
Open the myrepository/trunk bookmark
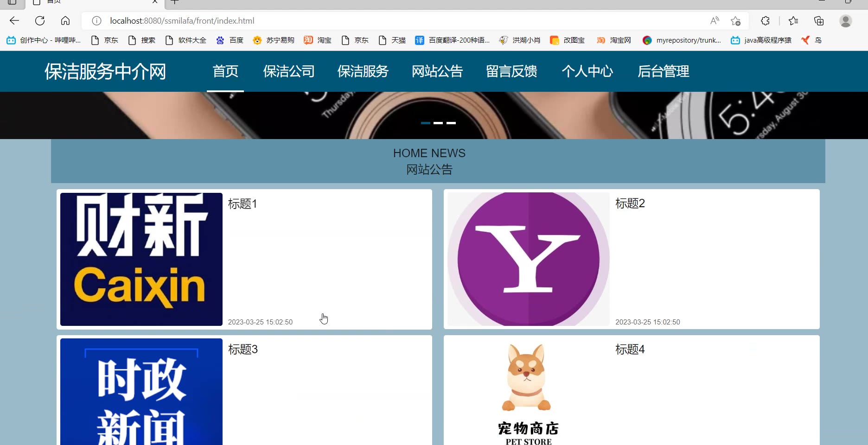click(682, 40)
